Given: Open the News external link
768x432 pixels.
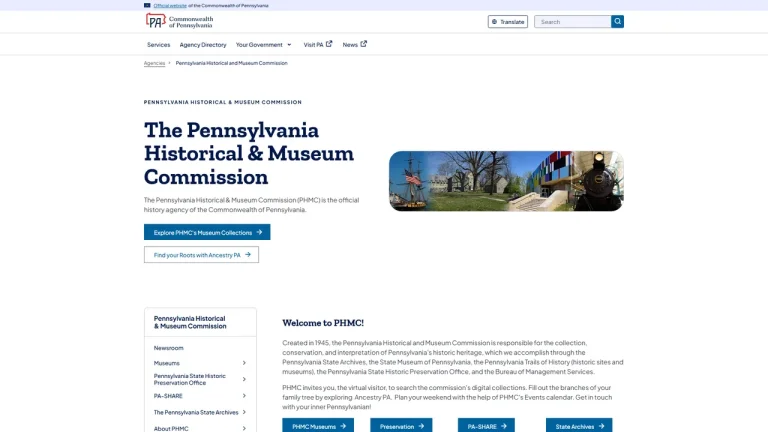Looking at the screenshot, I should (354, 45).
